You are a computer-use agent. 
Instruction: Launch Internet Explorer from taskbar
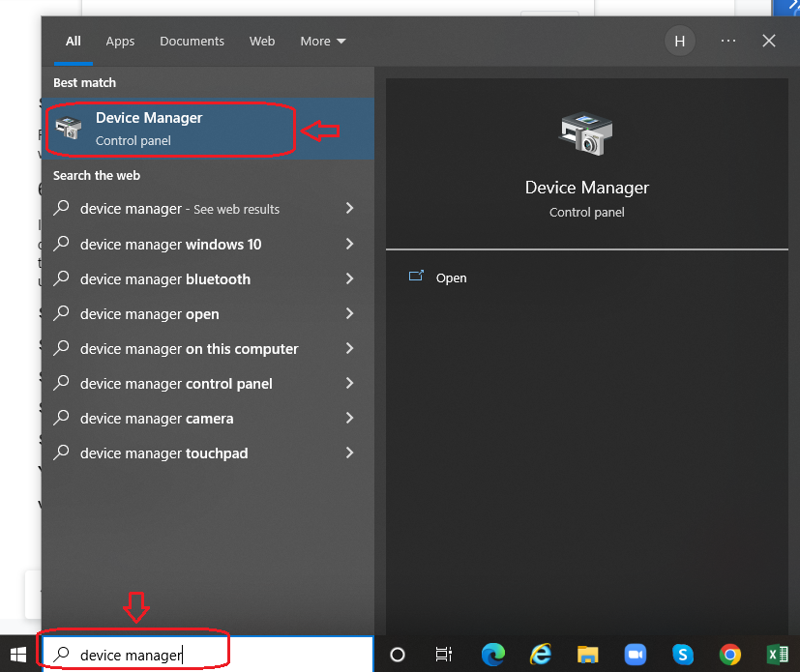(x=541, y=655)
